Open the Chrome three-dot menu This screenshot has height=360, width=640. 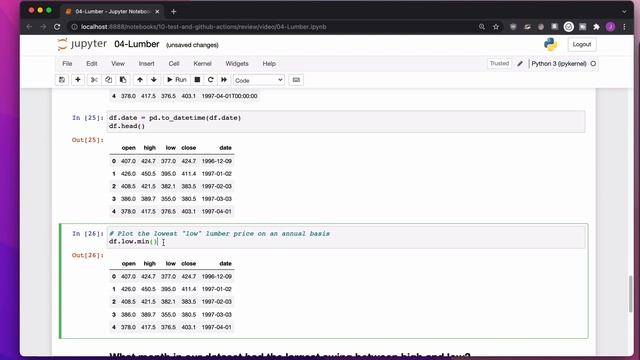click(624, 27)
